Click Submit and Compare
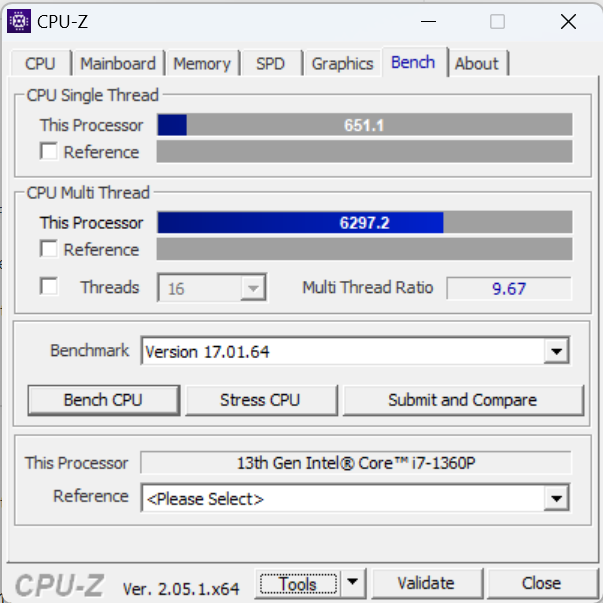The height and width of the screenshot is (603, 603). point(463,400)
